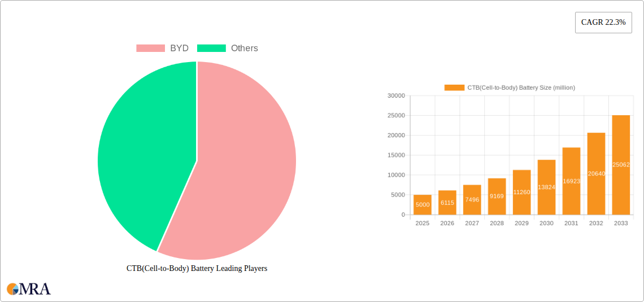Click y-axis value 10000

[x=397, y=175]
